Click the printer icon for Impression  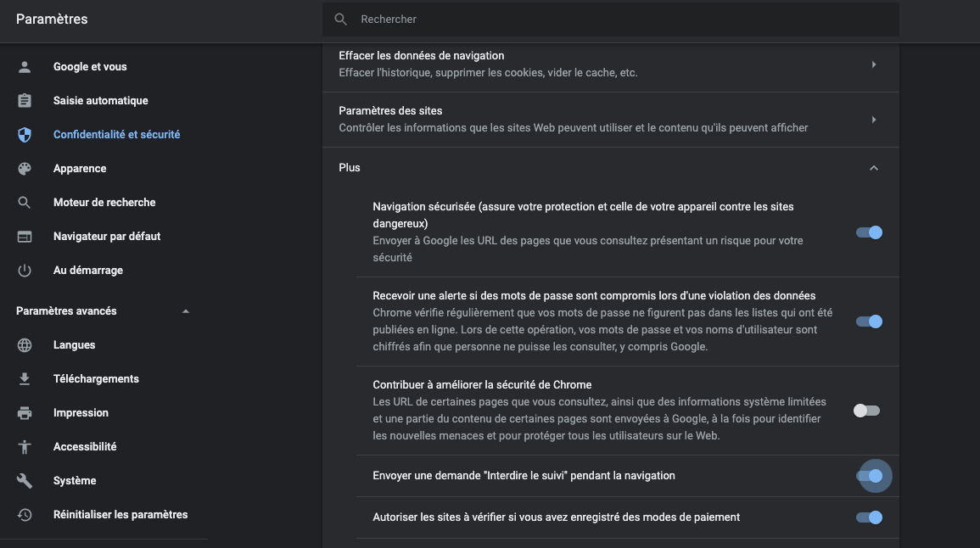[25, 413]
